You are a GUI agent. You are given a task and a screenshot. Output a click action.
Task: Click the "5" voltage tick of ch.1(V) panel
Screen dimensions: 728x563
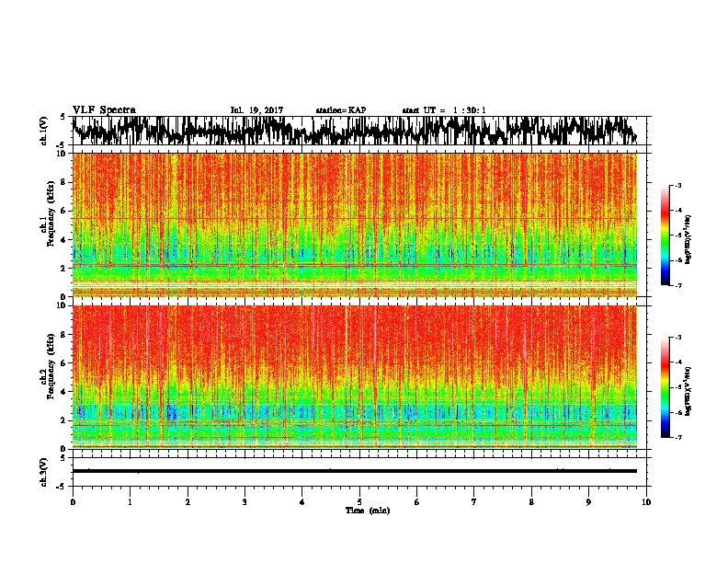click(63, 117)
